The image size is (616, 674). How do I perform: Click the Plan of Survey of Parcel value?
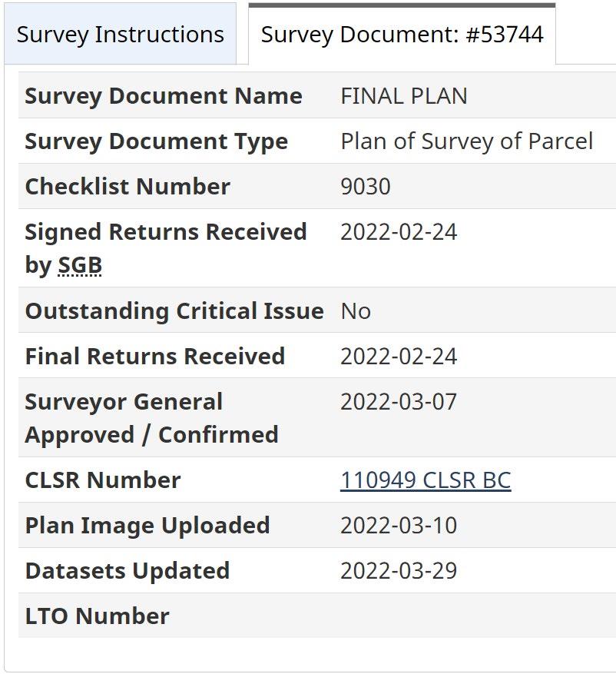pyautogui.click(x=467, y=141)
